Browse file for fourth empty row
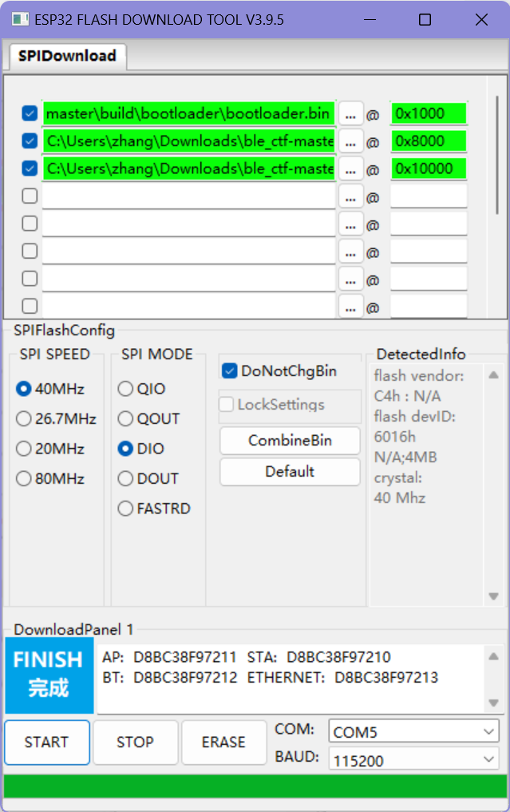The image size is (510, 812). (350, 196)
